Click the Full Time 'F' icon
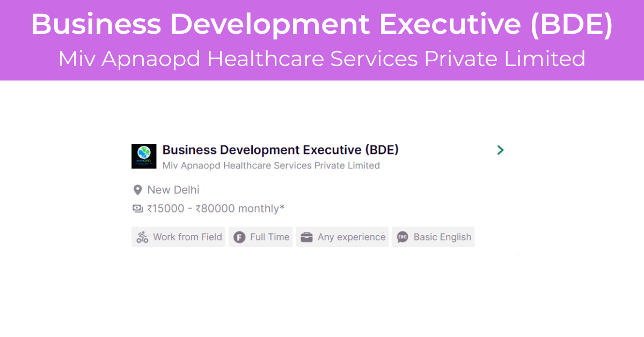644x337 pixels. 239,237
